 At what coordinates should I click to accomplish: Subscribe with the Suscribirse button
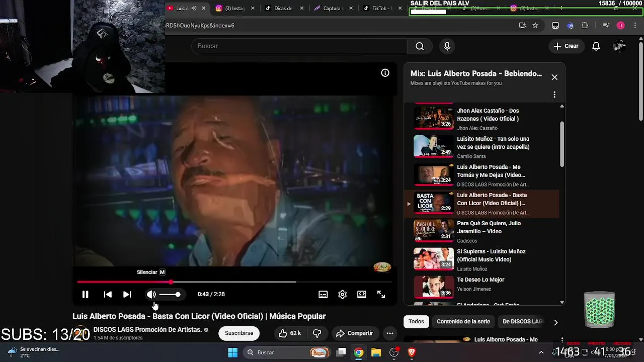tap(239, 333)
